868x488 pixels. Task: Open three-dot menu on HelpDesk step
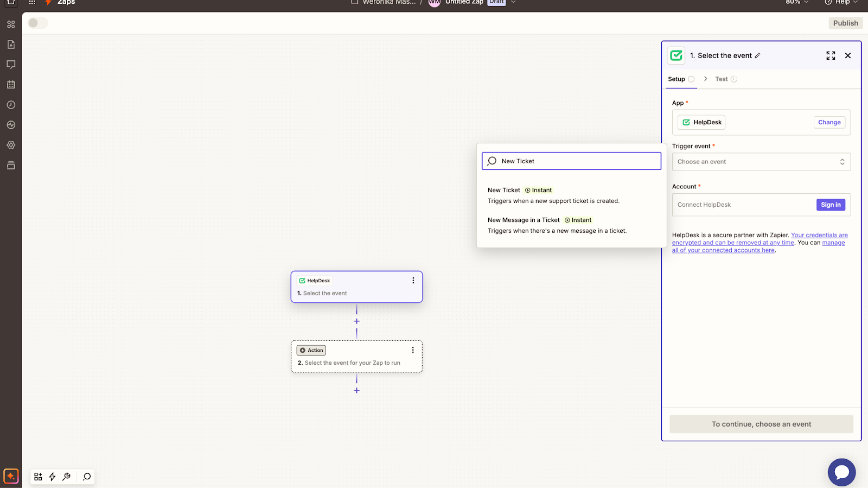tap(413, 281)
